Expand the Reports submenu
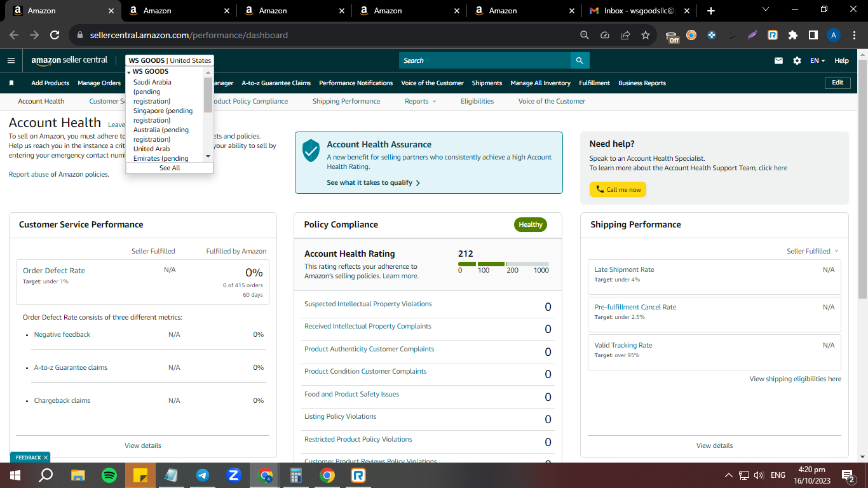The height and width of the screenshot is (488, 868). (421, 101)
